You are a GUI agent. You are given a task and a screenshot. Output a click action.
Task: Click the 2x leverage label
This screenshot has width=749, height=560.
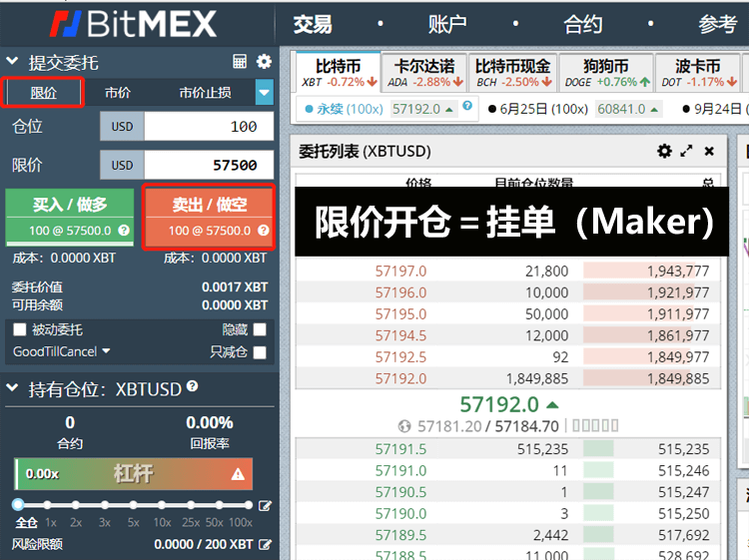point(76,523)
